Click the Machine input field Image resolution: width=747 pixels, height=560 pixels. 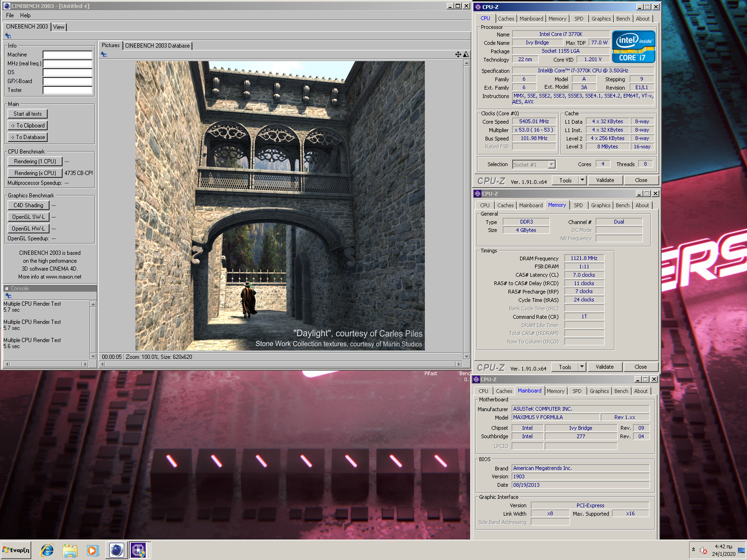click(x=68, y=55)
